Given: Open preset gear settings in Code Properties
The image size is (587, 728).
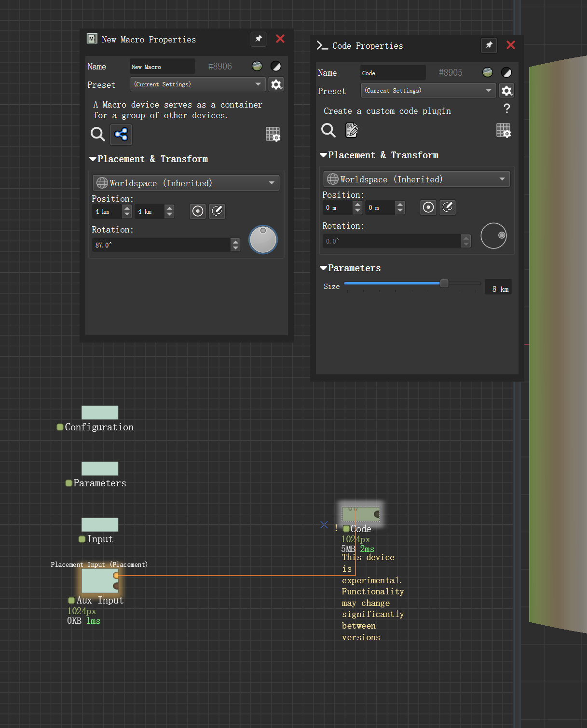Looking at the screenshot, I should (x=506, y=91).
